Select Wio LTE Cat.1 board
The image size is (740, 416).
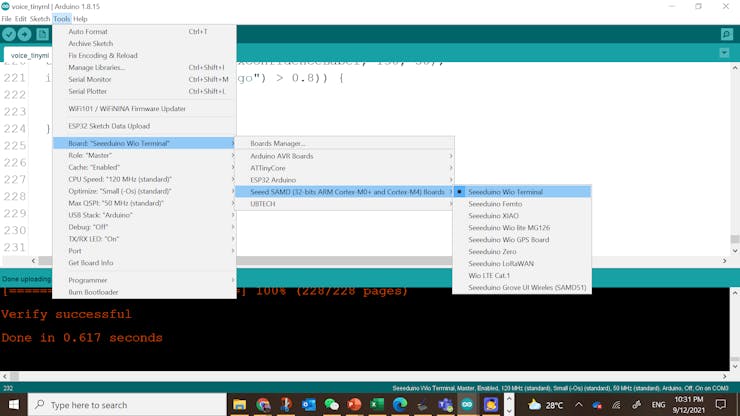[522, 275]
